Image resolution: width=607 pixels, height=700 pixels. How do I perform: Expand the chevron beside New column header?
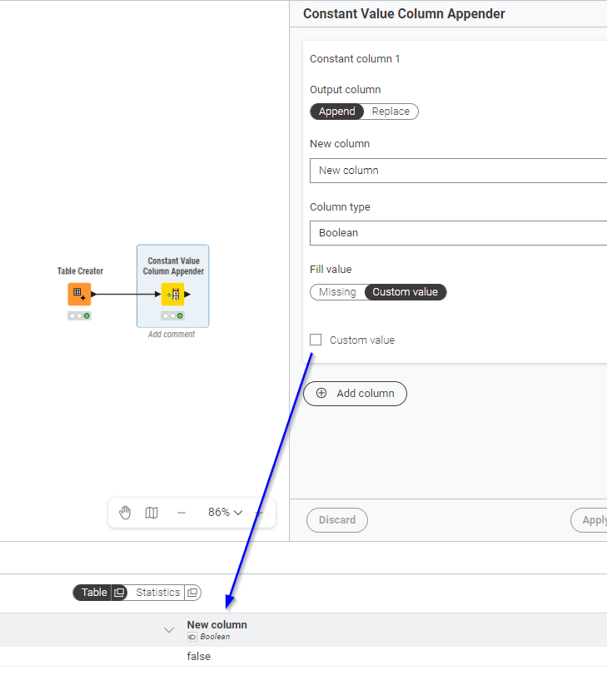(x=169, y=630)
